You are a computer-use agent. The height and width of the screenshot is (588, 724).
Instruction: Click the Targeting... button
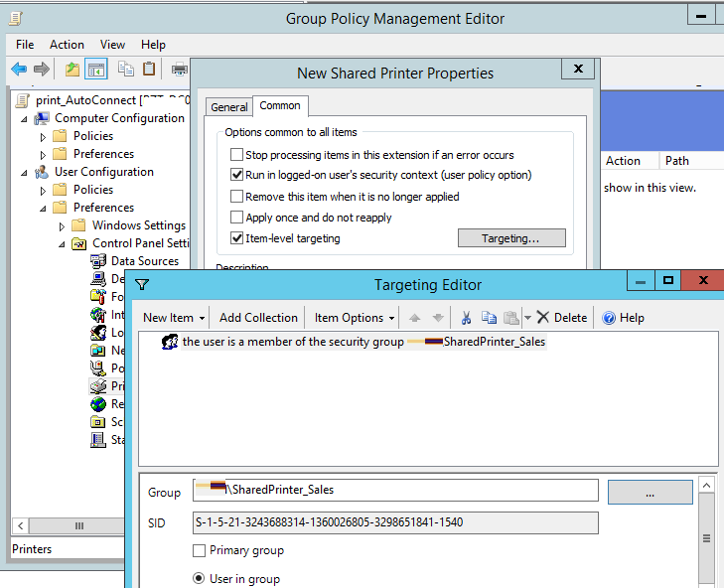point(510,238)
